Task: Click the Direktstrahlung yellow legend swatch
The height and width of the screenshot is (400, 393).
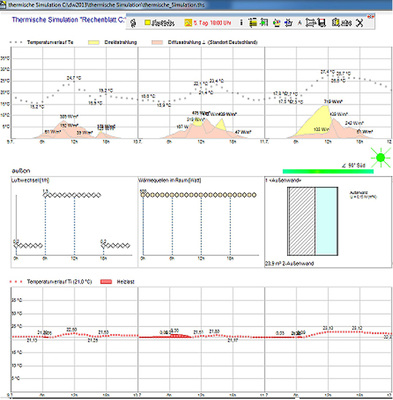Action: 94,42
